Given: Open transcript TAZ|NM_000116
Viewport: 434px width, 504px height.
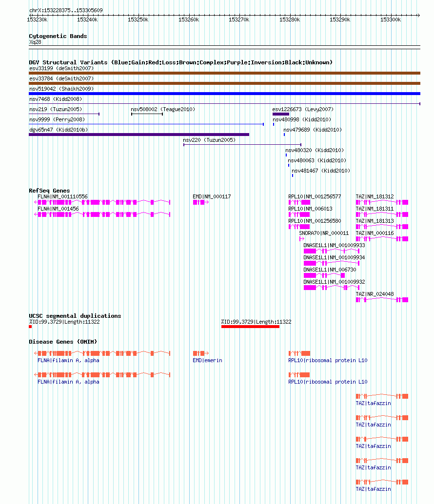Looking at the screenshot, I should click(x=382, y=239).
